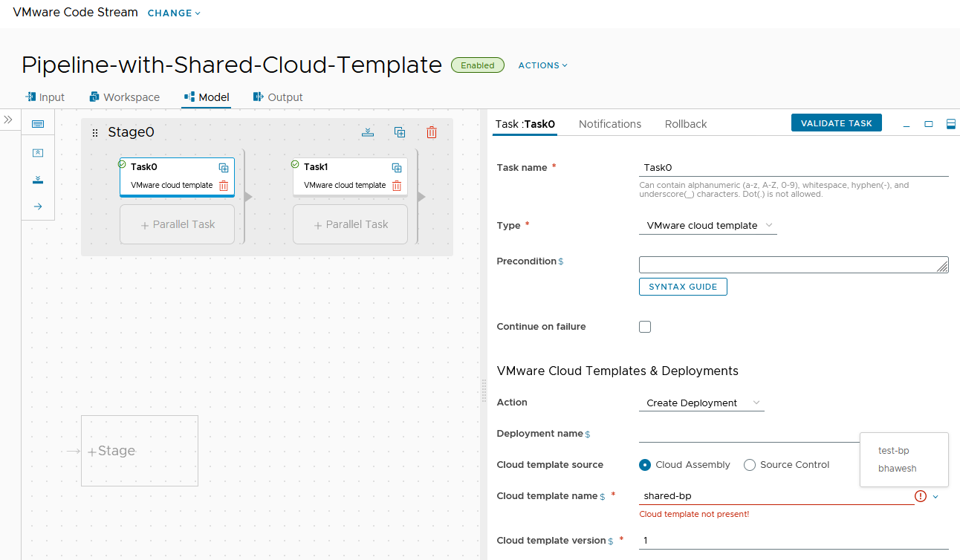Image resolution: width=960 pixels, height=560 pixels.
Task: Click the import-up canvas toolbar icon
Action: (38, 152)
